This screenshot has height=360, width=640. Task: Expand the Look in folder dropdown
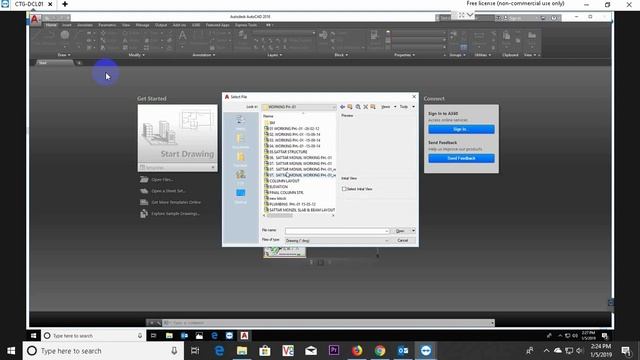(334, 107)
